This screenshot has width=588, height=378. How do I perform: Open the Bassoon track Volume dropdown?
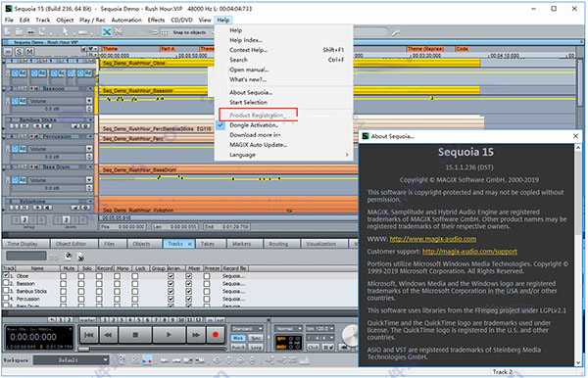coord(89,101)
